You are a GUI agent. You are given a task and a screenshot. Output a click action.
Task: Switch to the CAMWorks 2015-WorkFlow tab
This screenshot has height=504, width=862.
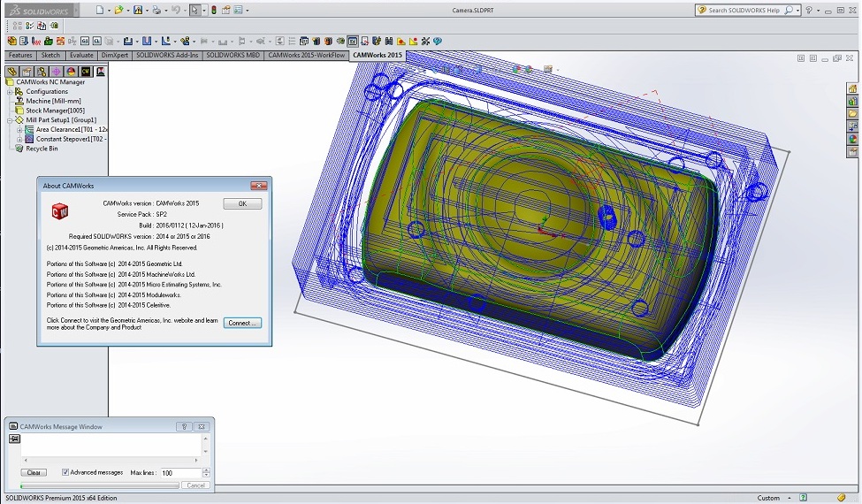pyautogui.click(x=306, y=55)
